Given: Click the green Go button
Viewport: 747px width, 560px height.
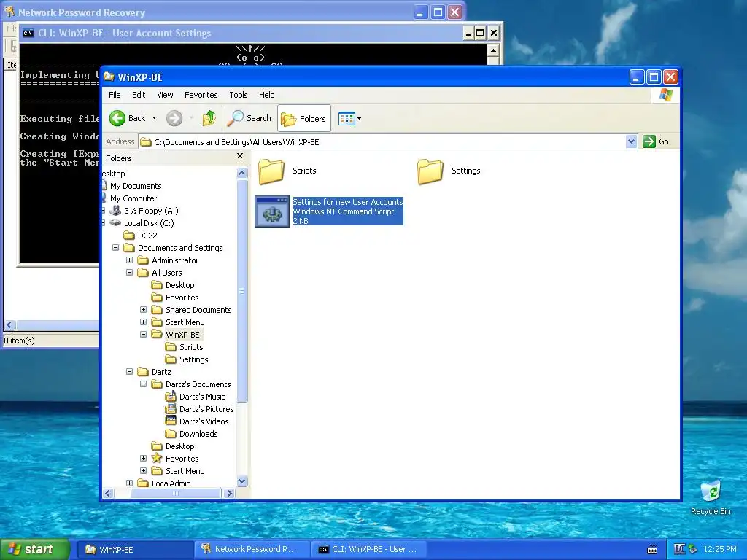Looking at the screenshot, I should tap(657, 141).
